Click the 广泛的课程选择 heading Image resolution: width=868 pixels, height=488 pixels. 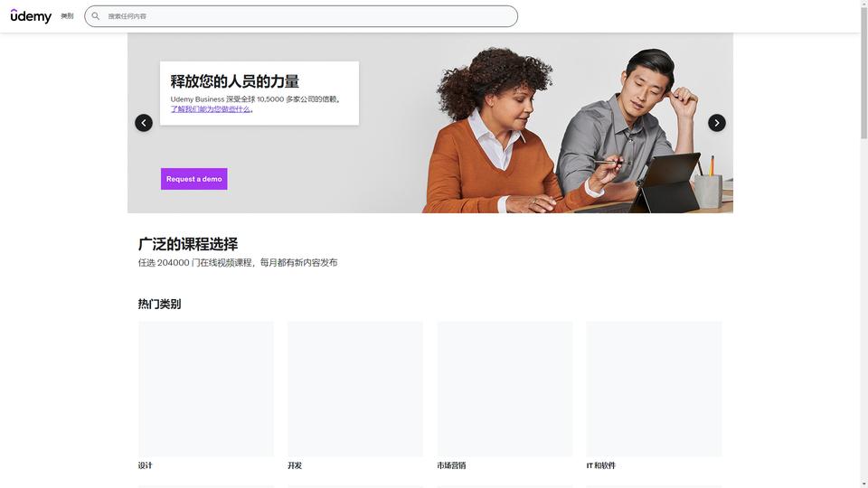tap(188, 244)
